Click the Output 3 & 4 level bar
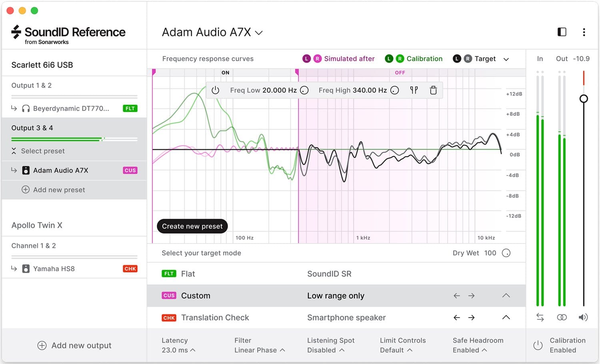Viewport: 600px width, 364px height. pyautogui.click(x=74, y=140)
